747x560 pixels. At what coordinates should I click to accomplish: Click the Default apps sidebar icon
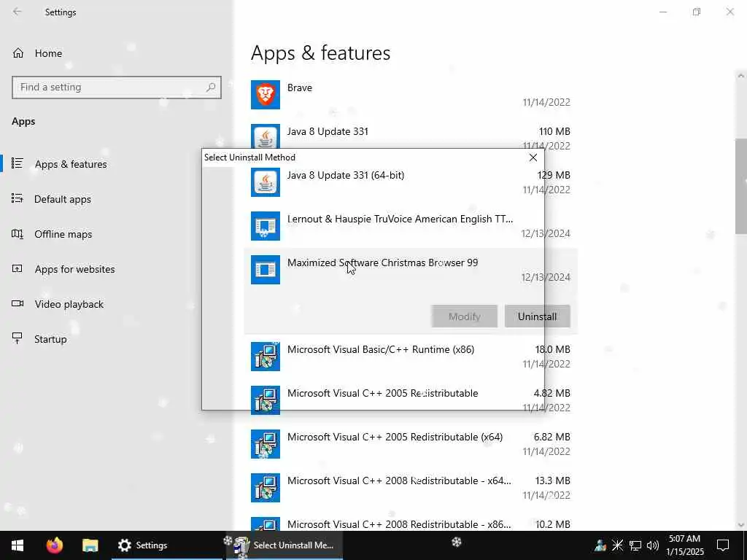(x=18, y=198)
